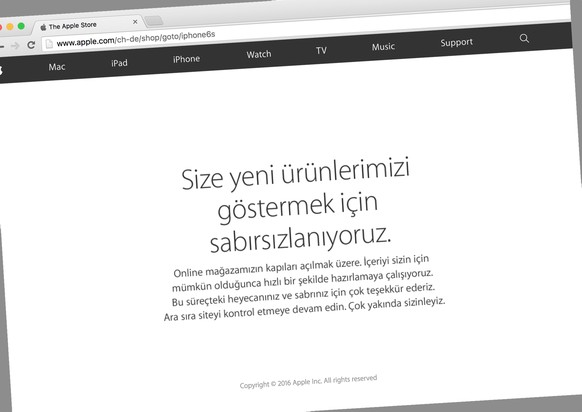Go to the iPad section
The image size is (582, 412).
119,63
